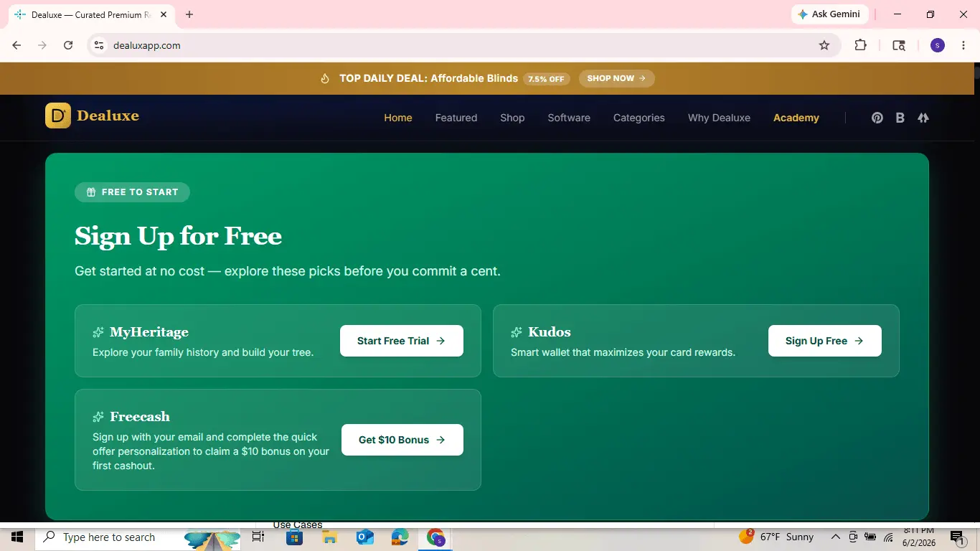The height and width of the screenshot is (551, 980).
Task: Open the Chrome search-tabs icon
Action: 899,45
